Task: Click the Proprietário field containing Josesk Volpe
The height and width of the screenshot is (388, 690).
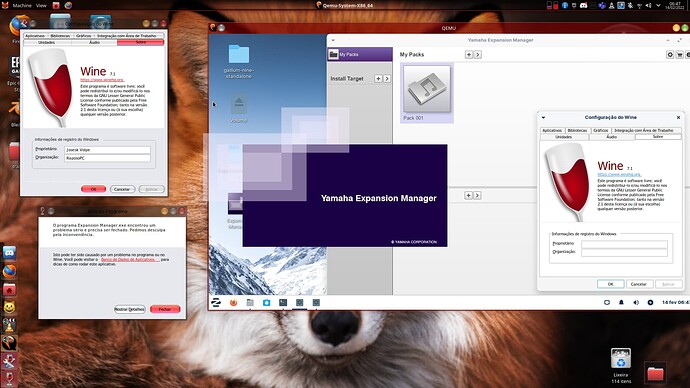Action: click(107, 150)
